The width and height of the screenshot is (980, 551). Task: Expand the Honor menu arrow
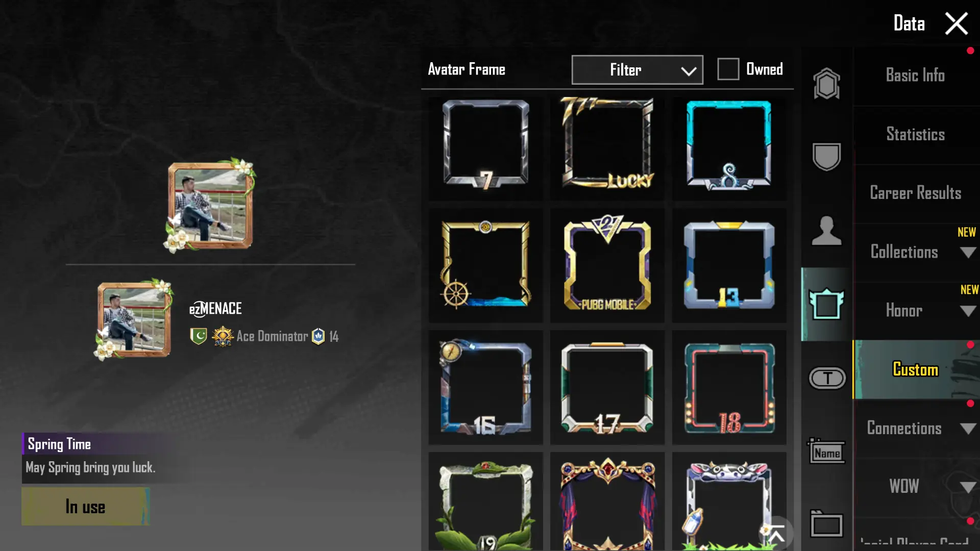tap(968, 311)
